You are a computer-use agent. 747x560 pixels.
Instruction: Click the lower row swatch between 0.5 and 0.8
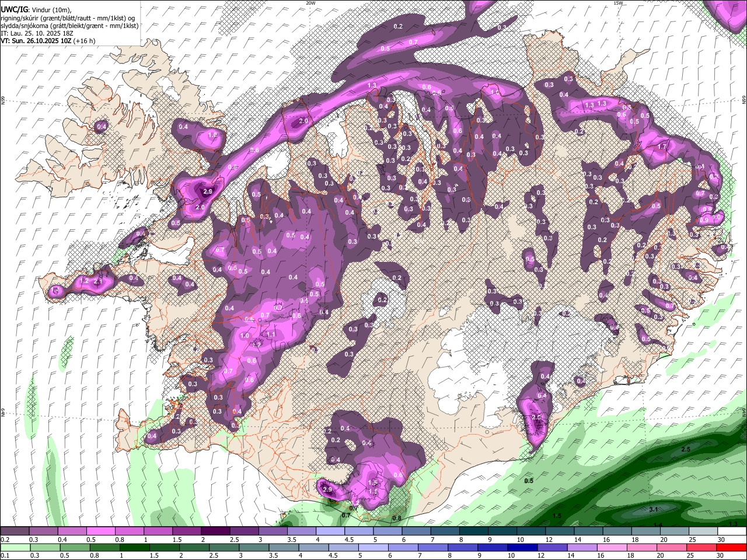74,548
